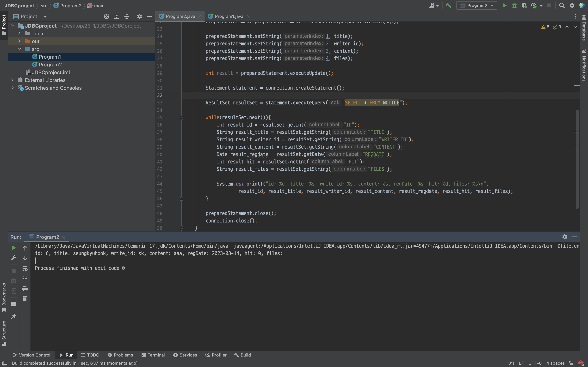Click the print icon in Run console

tap(25, 289)
